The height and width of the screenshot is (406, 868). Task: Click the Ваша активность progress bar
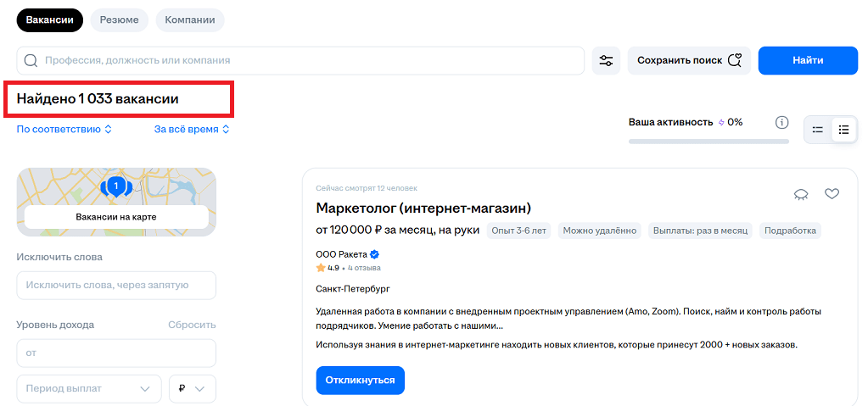click(709, 141)
